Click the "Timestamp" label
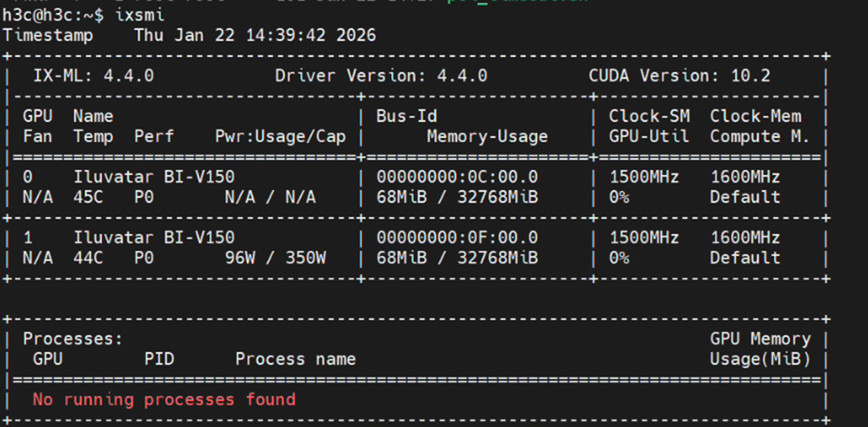The height and width of the screenshot is (427, 868). coord(48,36)
